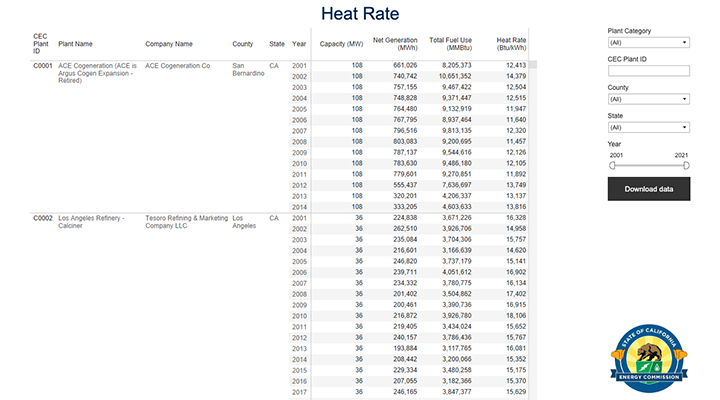The height and width of the screenshot is (400, 720).
Task: Click net generation value 661,026
Action: [405, 65]
